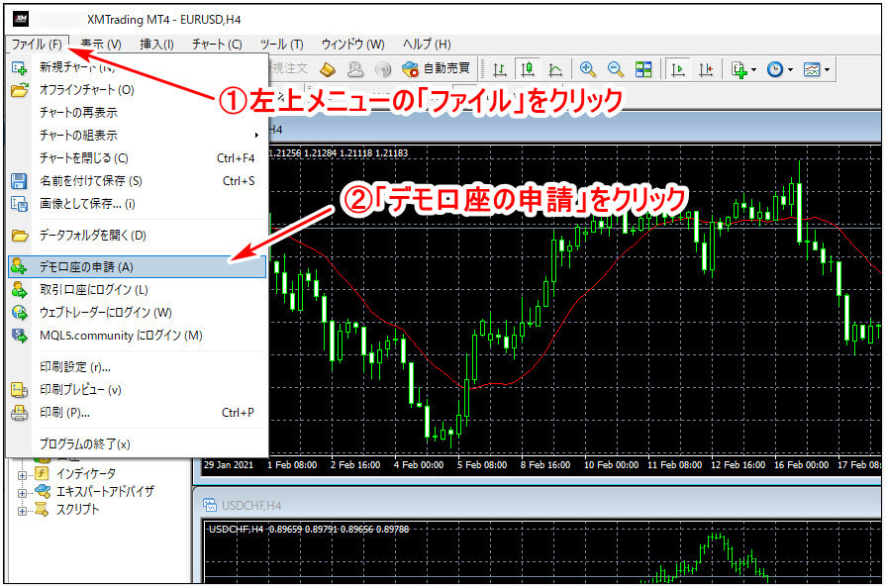Click the XM logo window icon

(x=21, y=19)
